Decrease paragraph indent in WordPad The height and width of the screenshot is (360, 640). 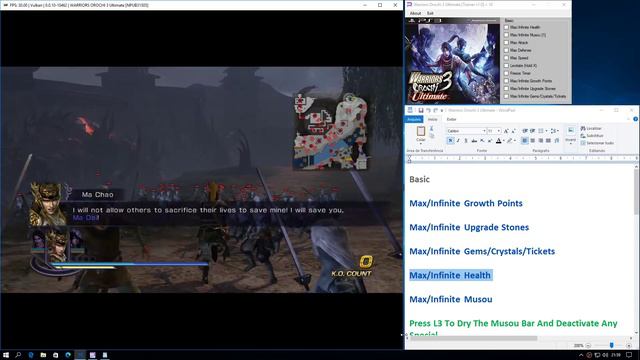click(524, 131)
